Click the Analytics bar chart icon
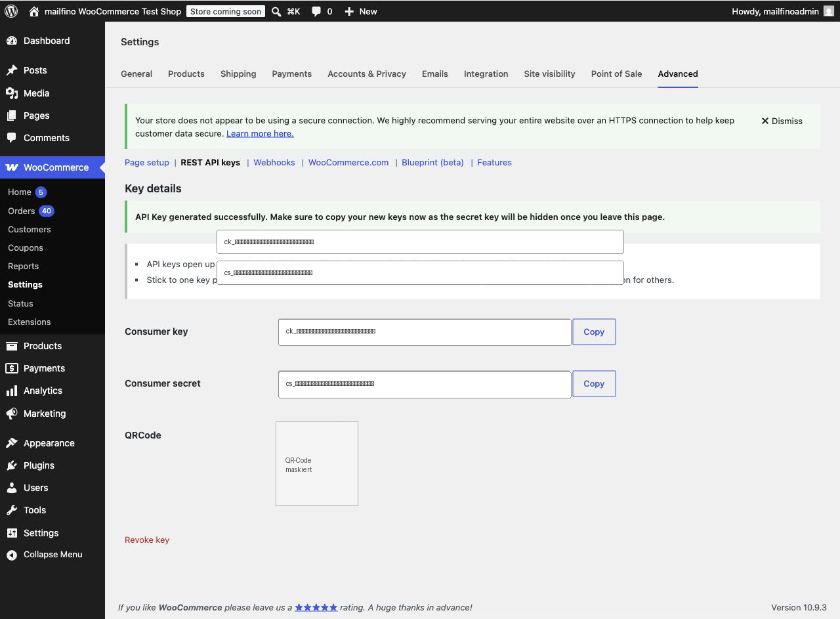The height and width of the screenshot is (619, 840). pos(12,391)
